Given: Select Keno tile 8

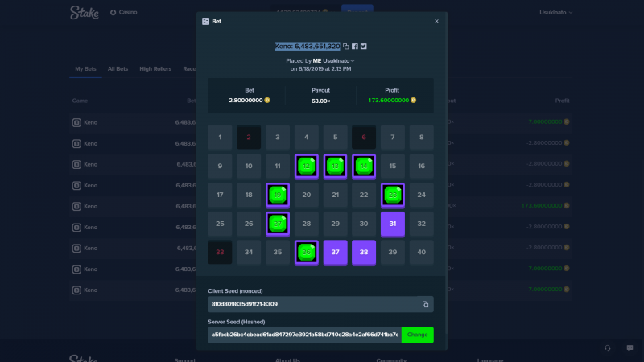Looking at the screenshot, I should [421, 137].
